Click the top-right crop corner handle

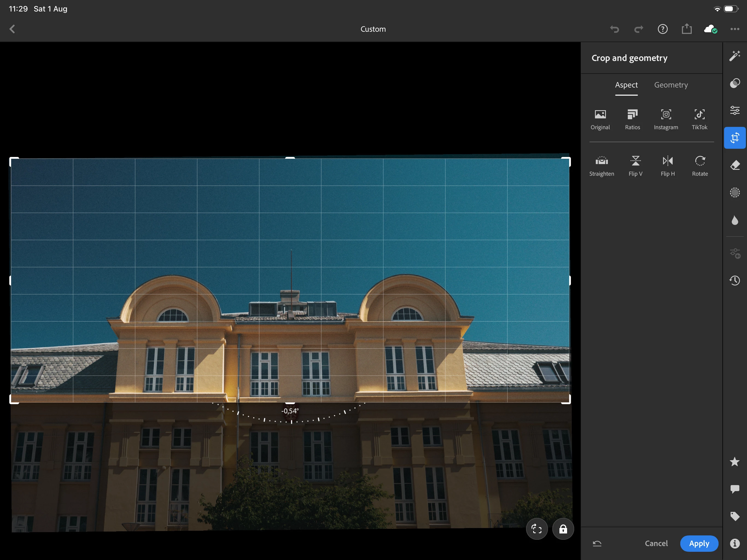coord(566,162)
